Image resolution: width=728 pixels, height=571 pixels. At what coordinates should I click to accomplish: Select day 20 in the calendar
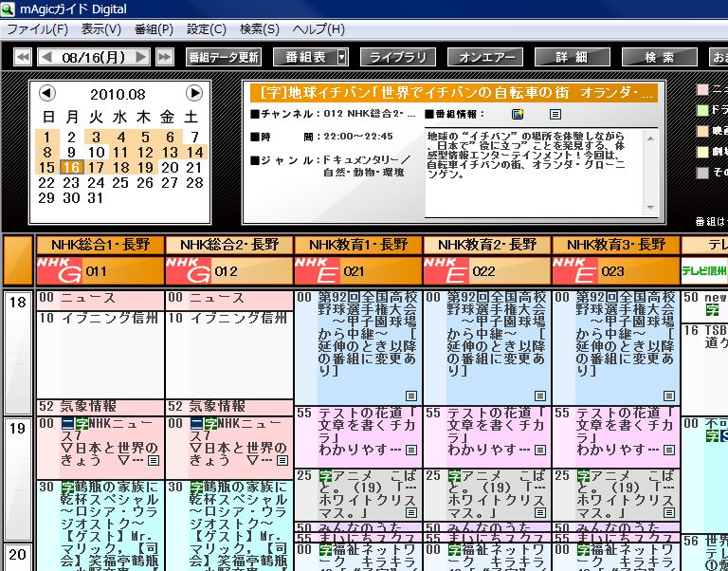(x=170, y=167)
